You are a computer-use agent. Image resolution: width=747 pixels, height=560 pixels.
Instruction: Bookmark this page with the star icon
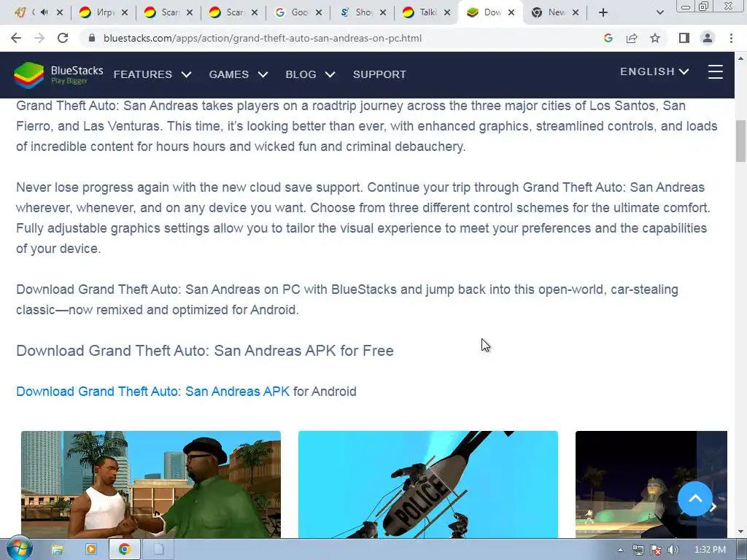coord(655,38)
